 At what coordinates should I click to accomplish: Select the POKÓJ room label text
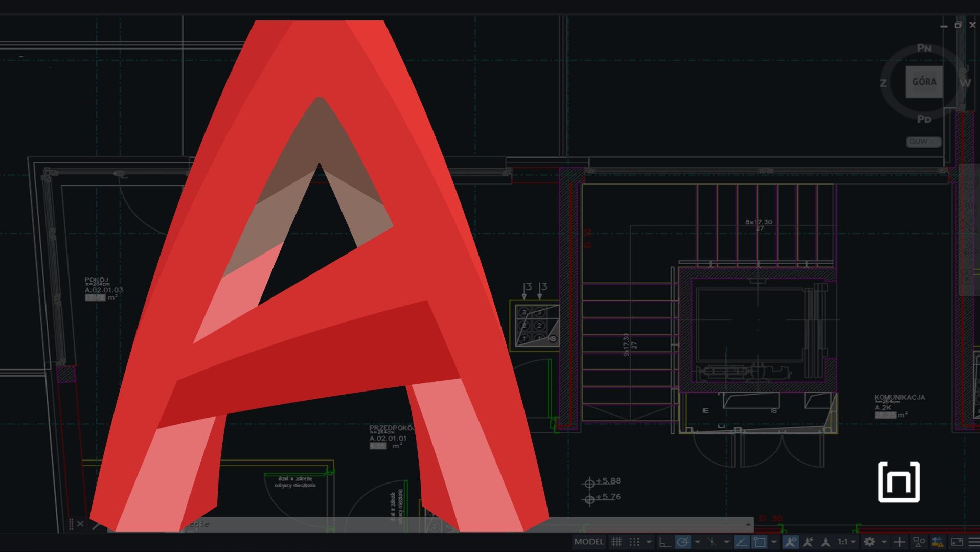tap(97, 280)
